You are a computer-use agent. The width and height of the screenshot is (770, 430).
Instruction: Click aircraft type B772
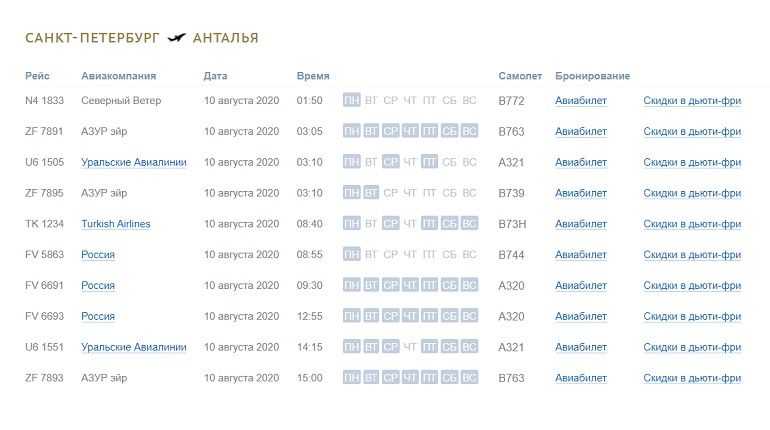[511, 101]
